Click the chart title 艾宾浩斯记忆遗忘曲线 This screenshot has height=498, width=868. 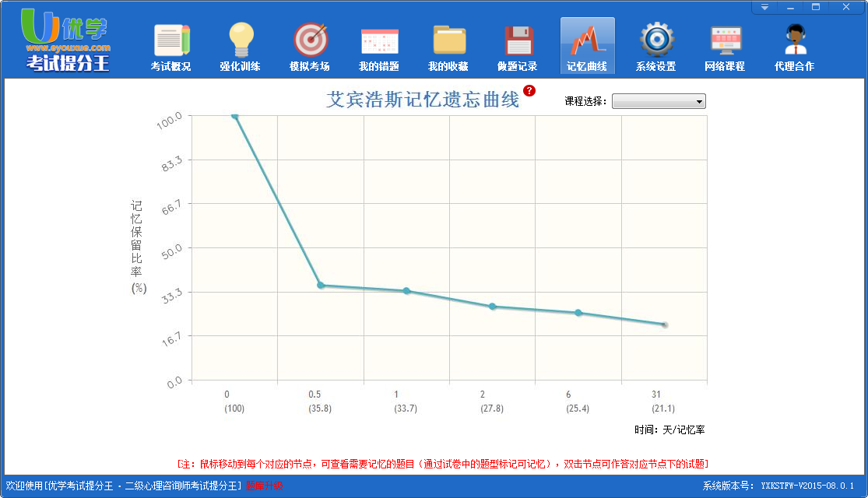tap(423, 100)
